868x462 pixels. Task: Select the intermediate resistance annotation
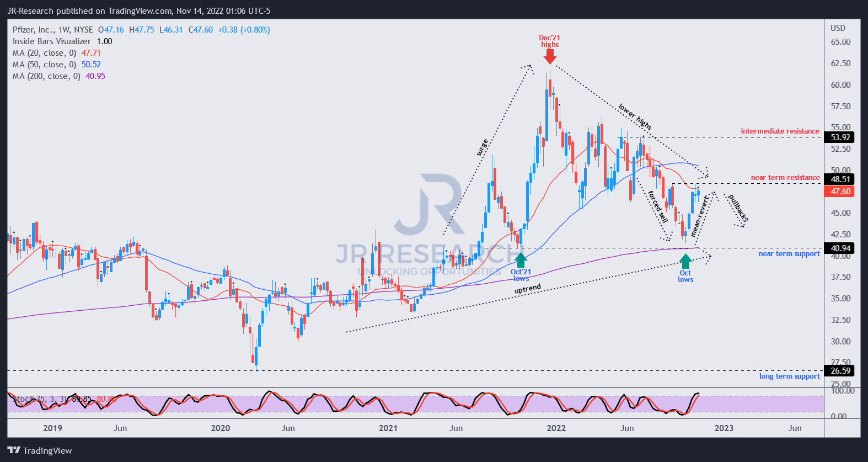(x=780, y=131)
